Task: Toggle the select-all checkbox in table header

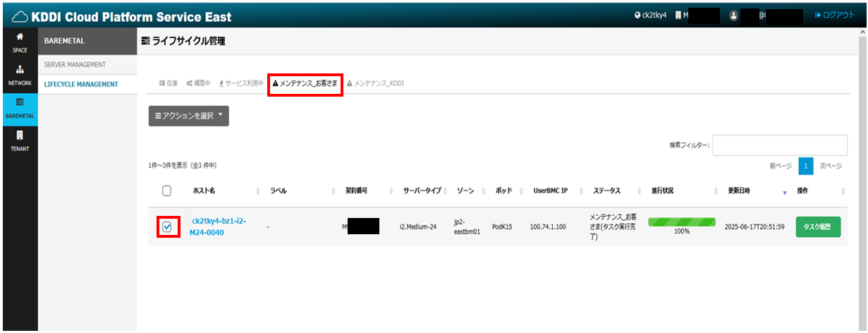Action: [x=166, y=190]
